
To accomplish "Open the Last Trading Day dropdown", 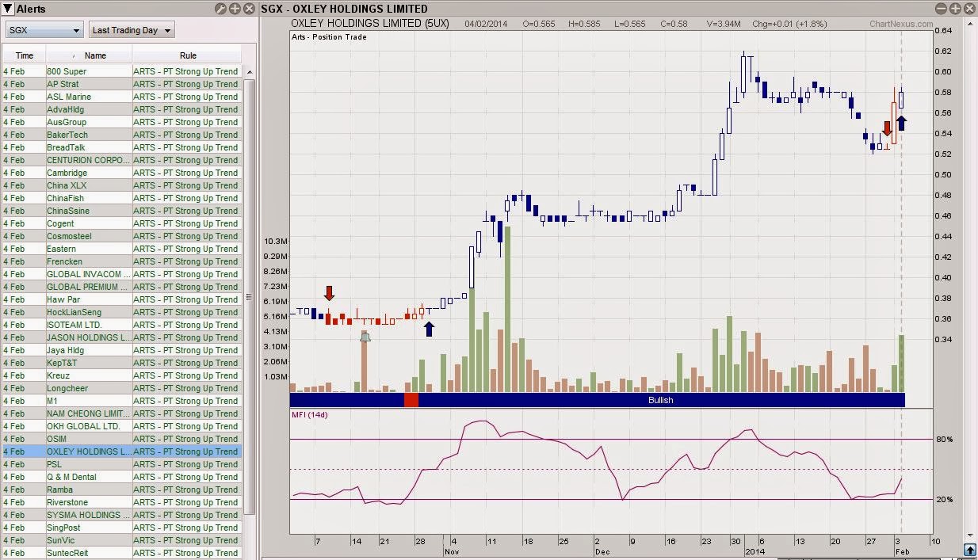I will pyautogui.click(x=131, y=29).
